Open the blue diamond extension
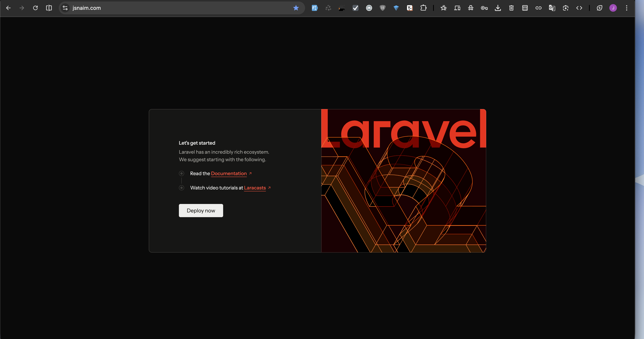 [396, 8]
